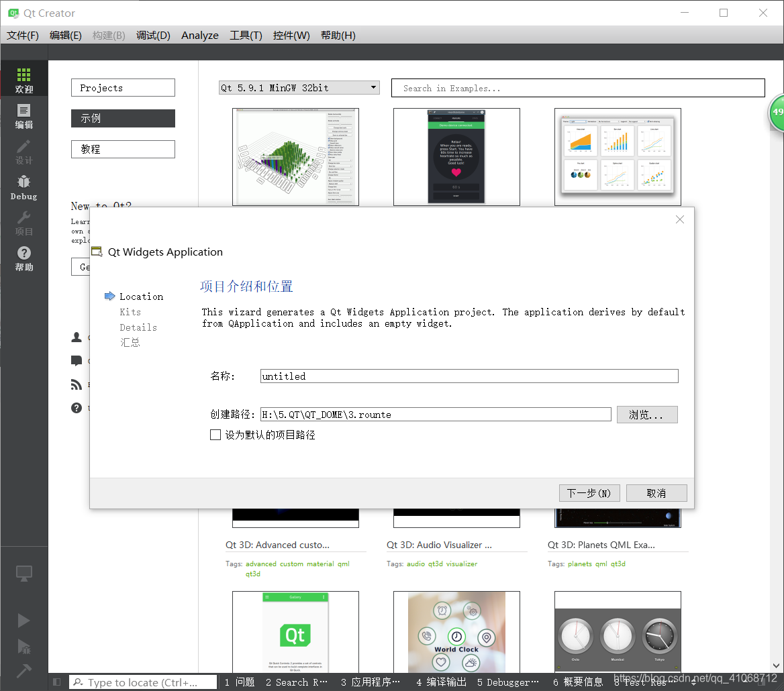
Task: Click the 浏览... browse button
Action: (647, 415)
